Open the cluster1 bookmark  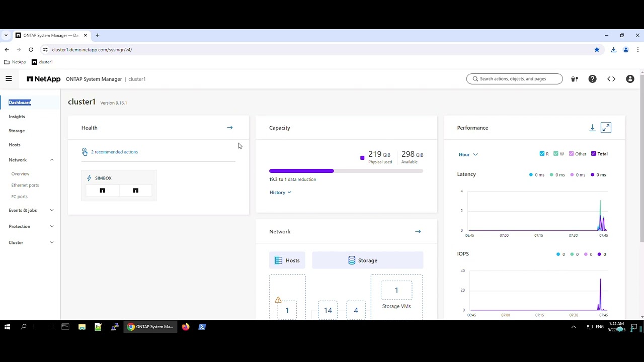pyautogui.click(x=42, y=62)
